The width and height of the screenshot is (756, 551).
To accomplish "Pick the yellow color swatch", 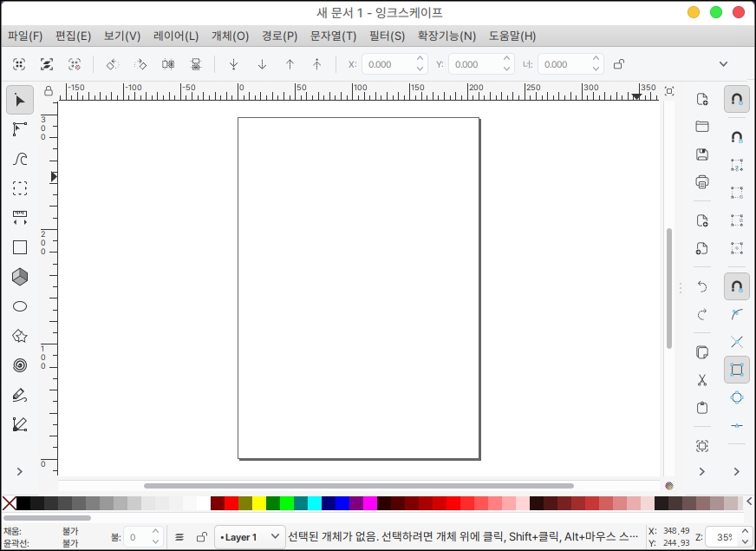I will (259, 503).
